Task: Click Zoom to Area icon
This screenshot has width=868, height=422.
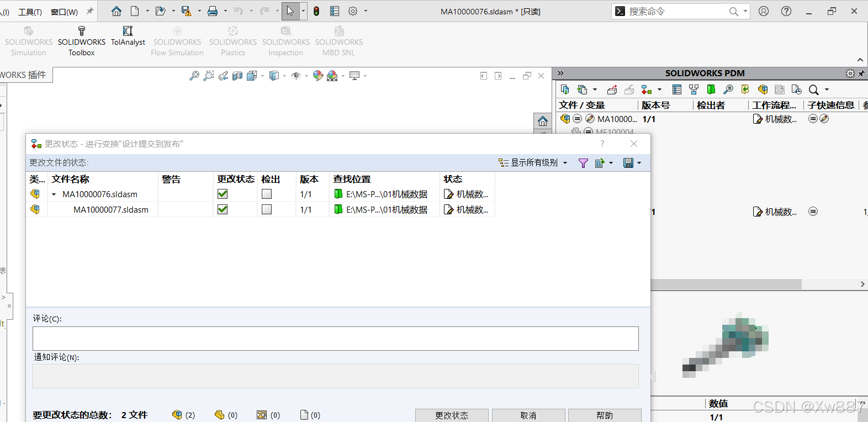Action: 209,76
